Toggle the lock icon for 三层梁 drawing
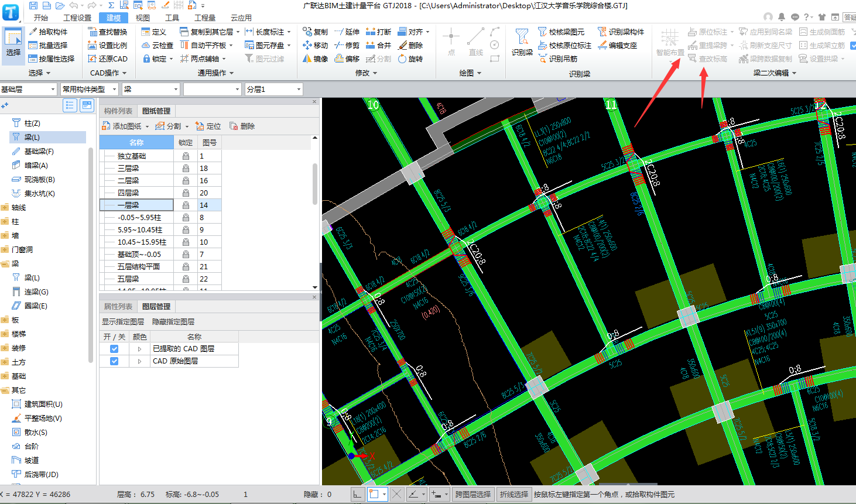 pos(186,169)
